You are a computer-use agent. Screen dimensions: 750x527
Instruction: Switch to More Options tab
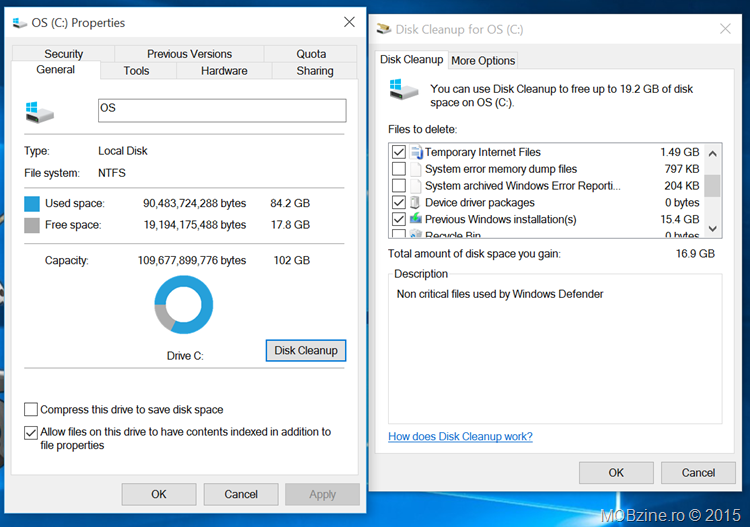(x=483, y=61)
